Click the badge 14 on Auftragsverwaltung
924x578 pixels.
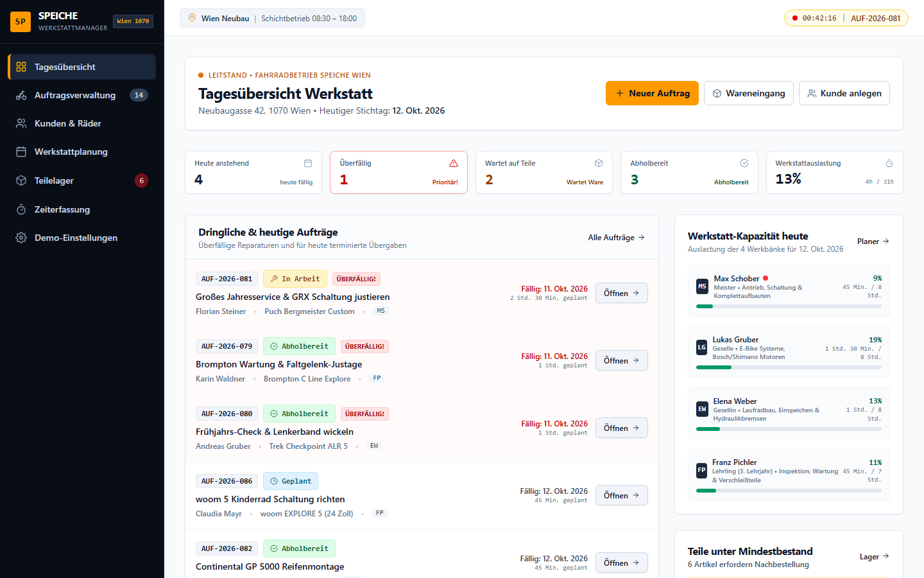(x=139, y=95)
